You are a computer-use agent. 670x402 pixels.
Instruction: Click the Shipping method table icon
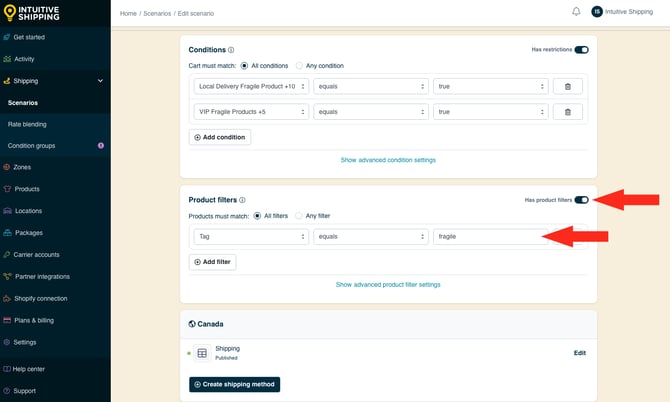click(x=202, y=353)
